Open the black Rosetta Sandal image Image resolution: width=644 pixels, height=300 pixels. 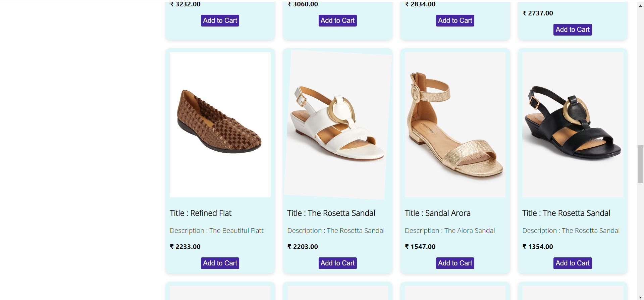(573, 124)
